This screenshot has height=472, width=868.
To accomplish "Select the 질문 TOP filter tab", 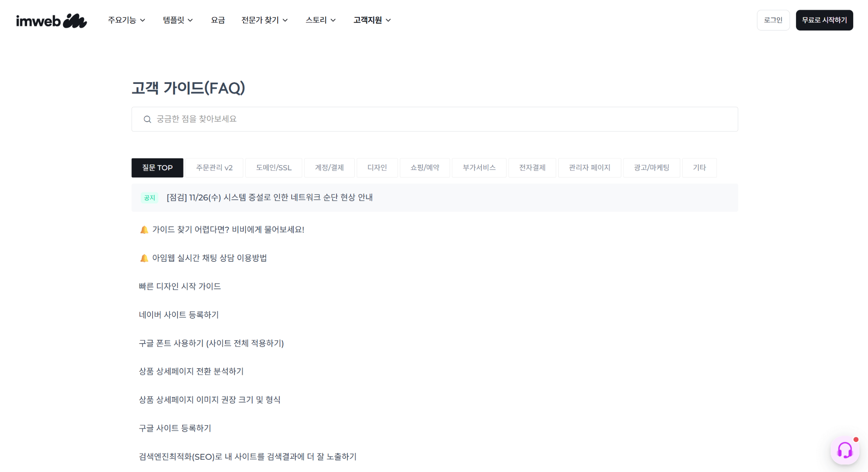I will click(x=157, y=167).
